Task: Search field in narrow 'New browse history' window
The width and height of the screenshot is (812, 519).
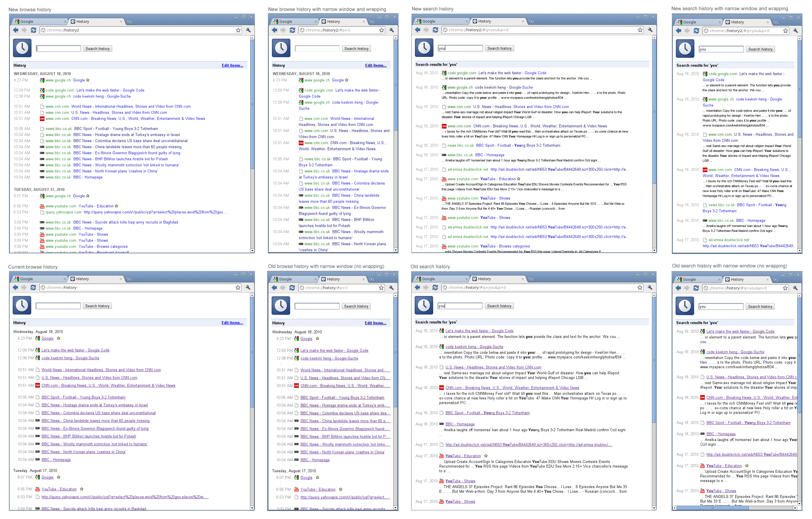Action: (x=317, y=49)
